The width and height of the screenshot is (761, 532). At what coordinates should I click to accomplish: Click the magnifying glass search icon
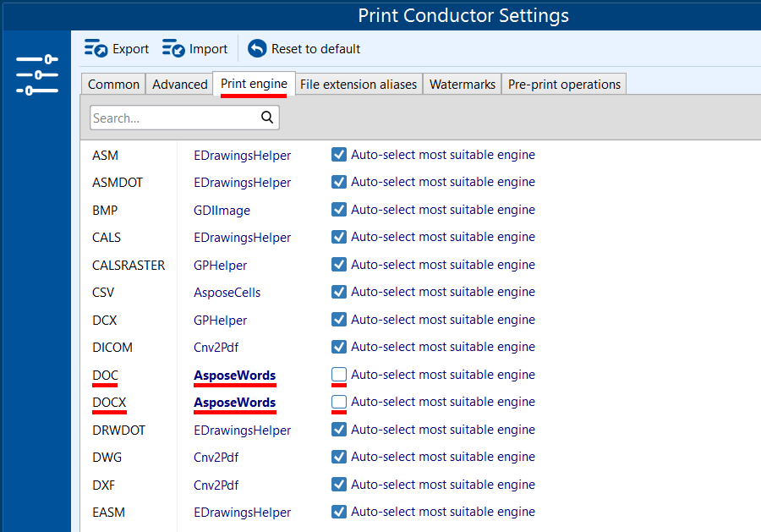267,118
